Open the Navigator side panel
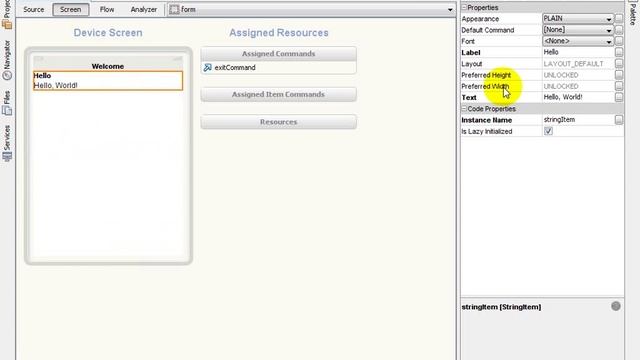This screenshot has height=360, width=640. point(7,60)
